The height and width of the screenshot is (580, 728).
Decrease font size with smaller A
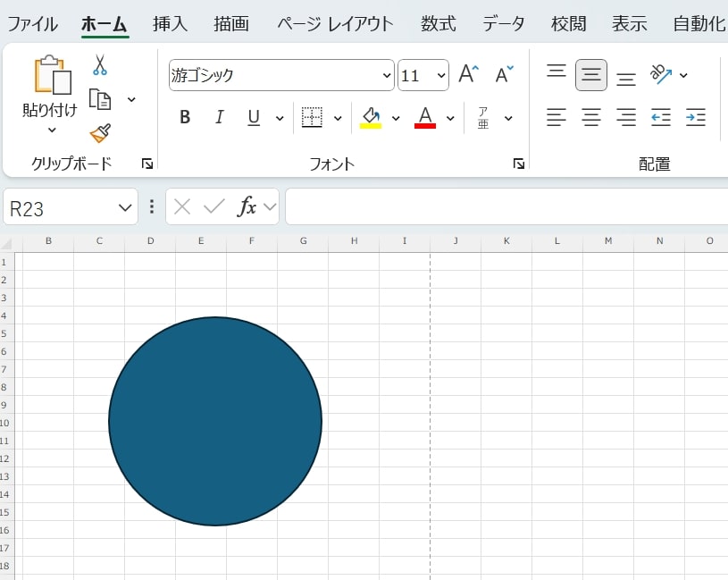(x=504, y=74)
